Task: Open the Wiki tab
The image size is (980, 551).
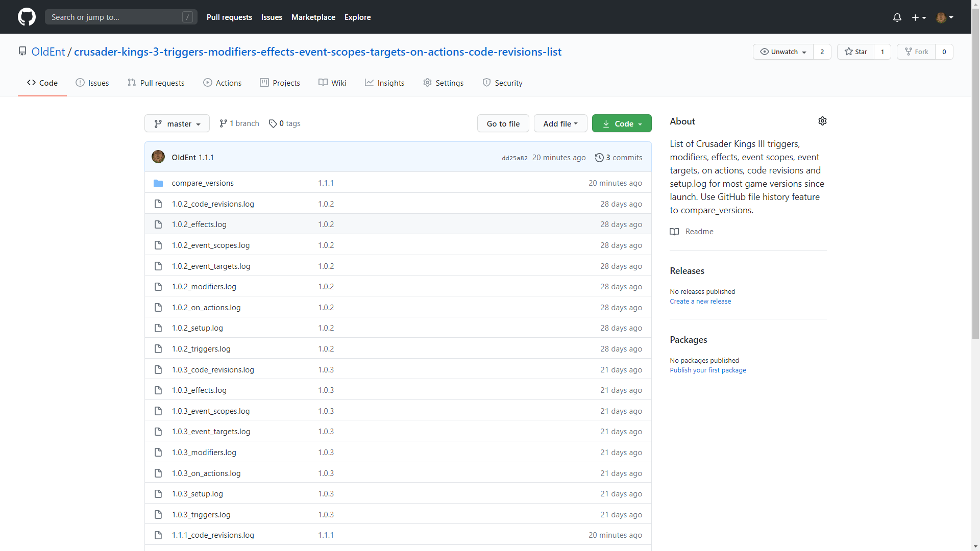Action: [x=332, y=83]
